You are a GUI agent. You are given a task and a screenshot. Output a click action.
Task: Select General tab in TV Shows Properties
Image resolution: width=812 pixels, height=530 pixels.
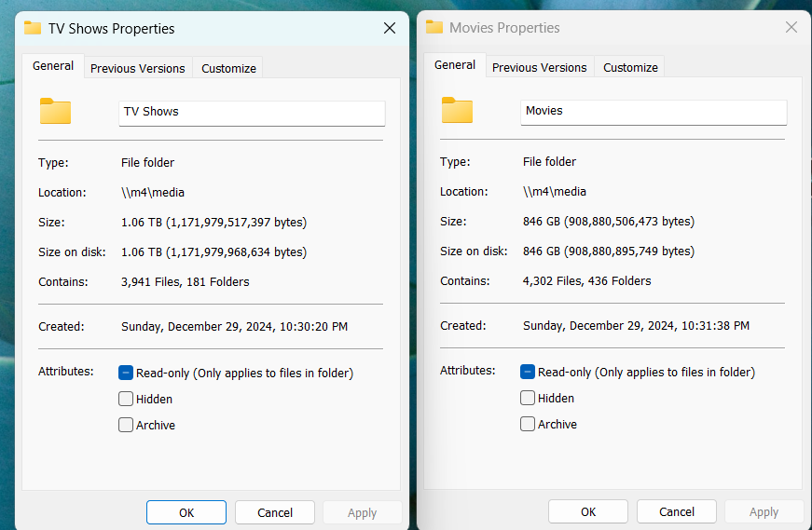[53, 66]
